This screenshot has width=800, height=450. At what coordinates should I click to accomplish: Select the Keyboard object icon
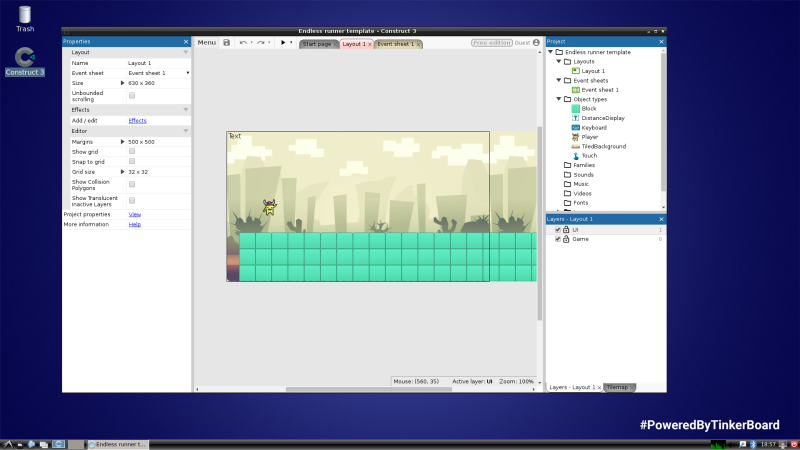click(576, 128)
